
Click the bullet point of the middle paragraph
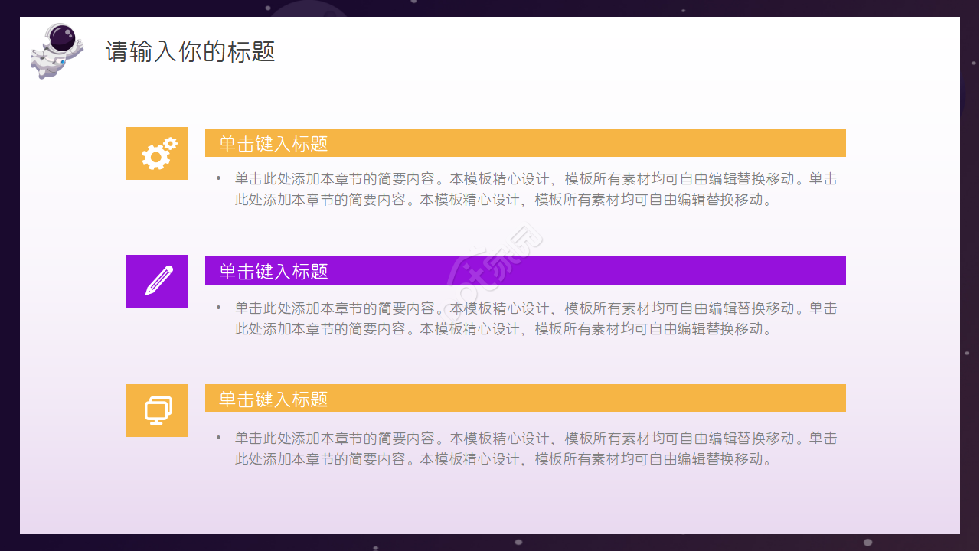219,308
